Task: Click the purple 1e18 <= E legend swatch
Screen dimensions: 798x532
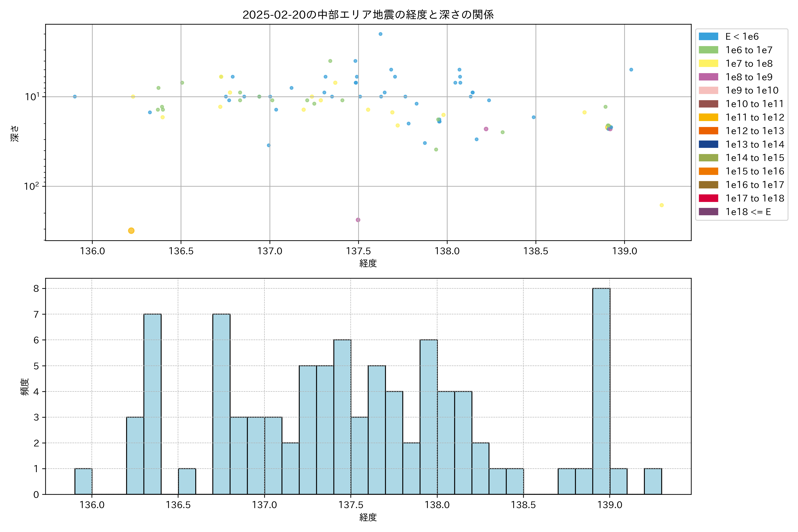Action: coord(708,212)
